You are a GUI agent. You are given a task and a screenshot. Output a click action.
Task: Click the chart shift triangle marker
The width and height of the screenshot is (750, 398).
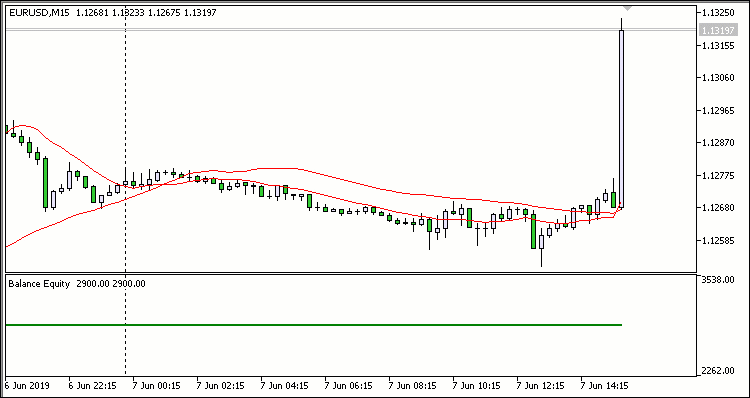(628, 9)
